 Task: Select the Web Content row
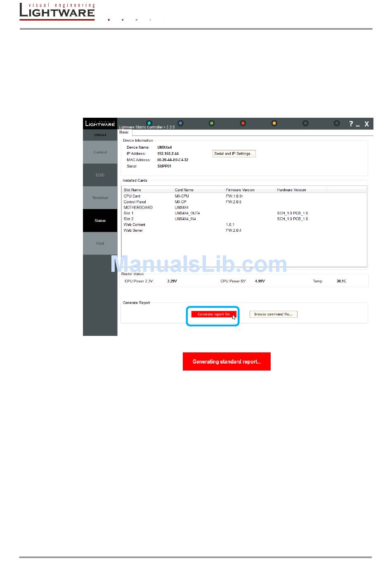click(244, 225)
